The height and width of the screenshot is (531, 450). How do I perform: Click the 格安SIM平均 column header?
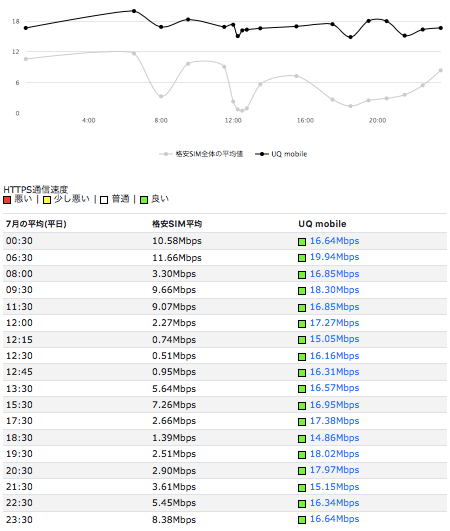177,224
